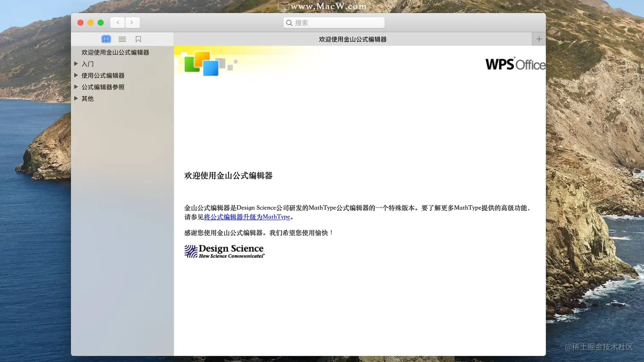The image size is (644, 362).
Task: Expand the 使用公式编辑器 section
Action: tap(76, 75)
